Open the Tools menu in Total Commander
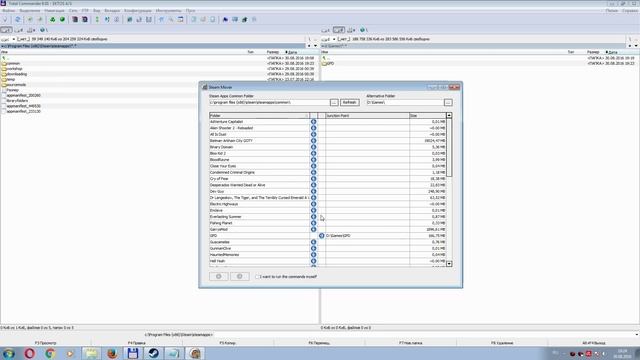The height and width of the screenshot is (360, 640). point(168,11)
